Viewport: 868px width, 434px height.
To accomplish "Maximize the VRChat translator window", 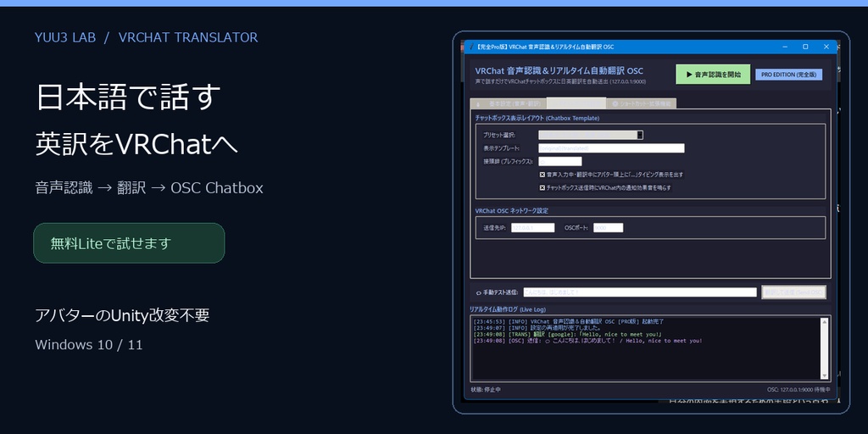I will (805, 47).
